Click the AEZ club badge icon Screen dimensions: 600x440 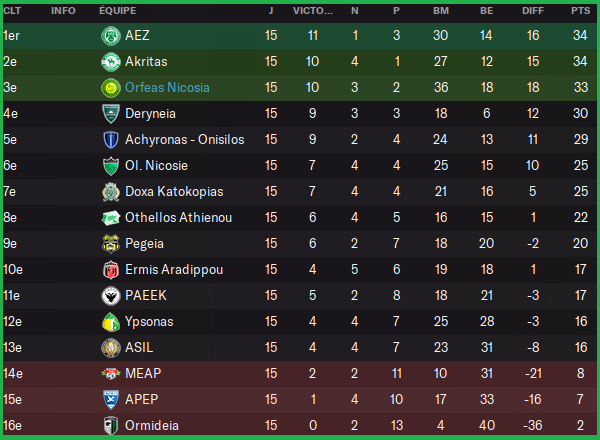tap(110, 35)
